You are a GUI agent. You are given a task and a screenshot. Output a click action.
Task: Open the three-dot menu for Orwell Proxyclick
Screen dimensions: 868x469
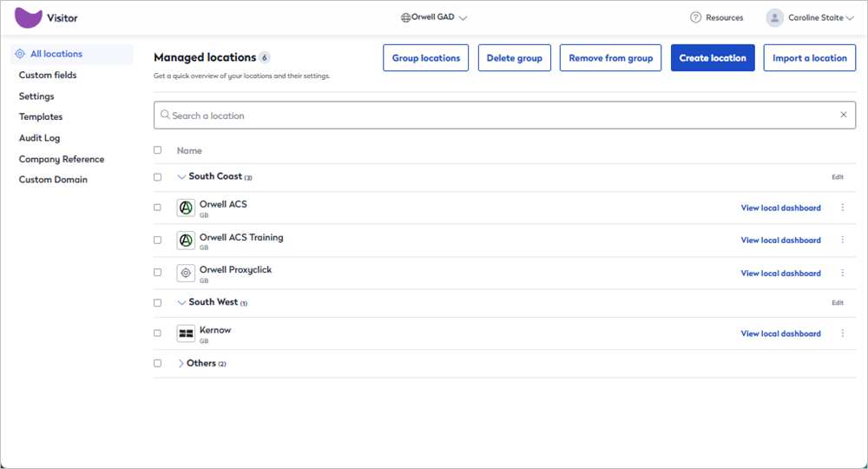[843, 273]
